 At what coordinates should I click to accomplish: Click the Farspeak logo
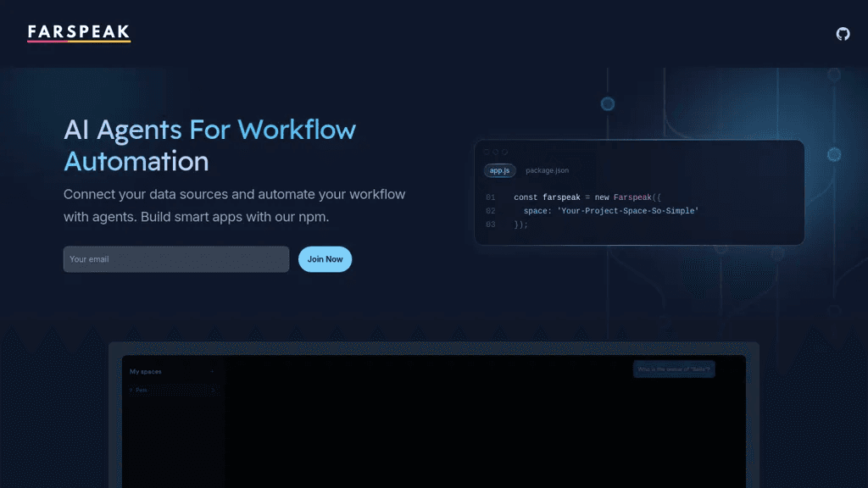[79, 33]
